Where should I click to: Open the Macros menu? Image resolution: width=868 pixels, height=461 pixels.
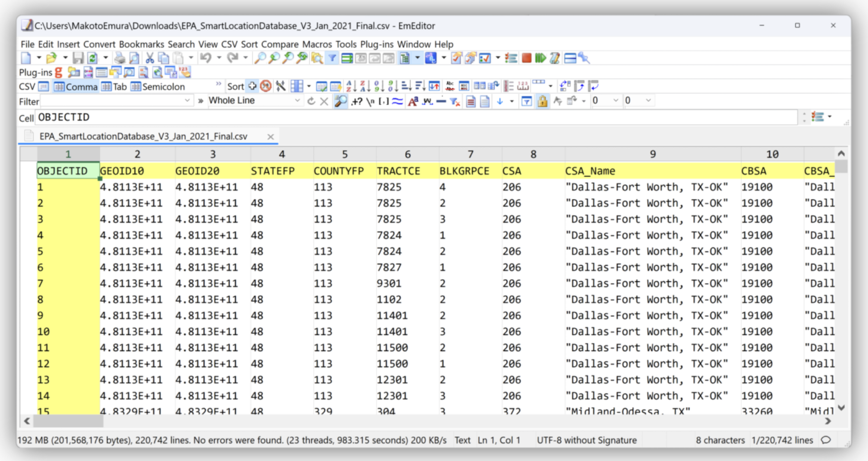[316, 44]
